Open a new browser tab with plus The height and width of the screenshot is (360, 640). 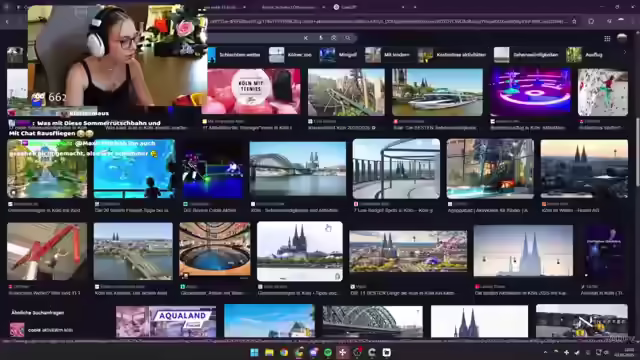(x=415, y=7)
